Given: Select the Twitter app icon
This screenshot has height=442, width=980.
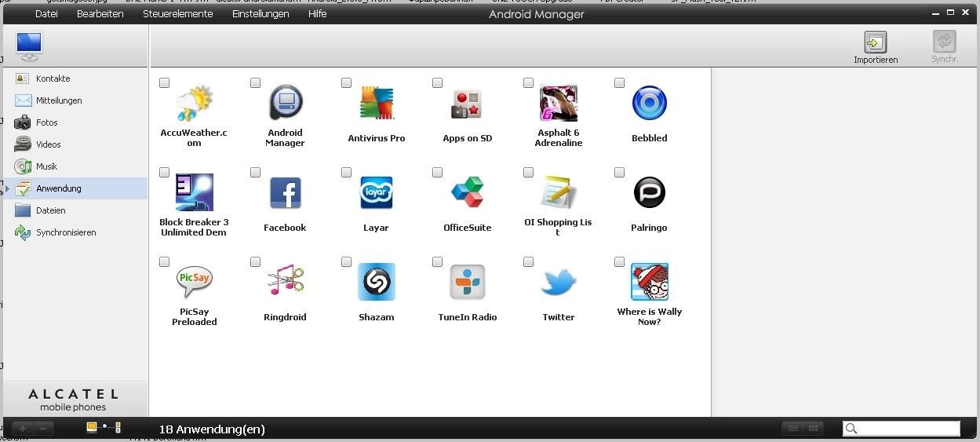Looking at the screenshot, I should pos(558,282).
